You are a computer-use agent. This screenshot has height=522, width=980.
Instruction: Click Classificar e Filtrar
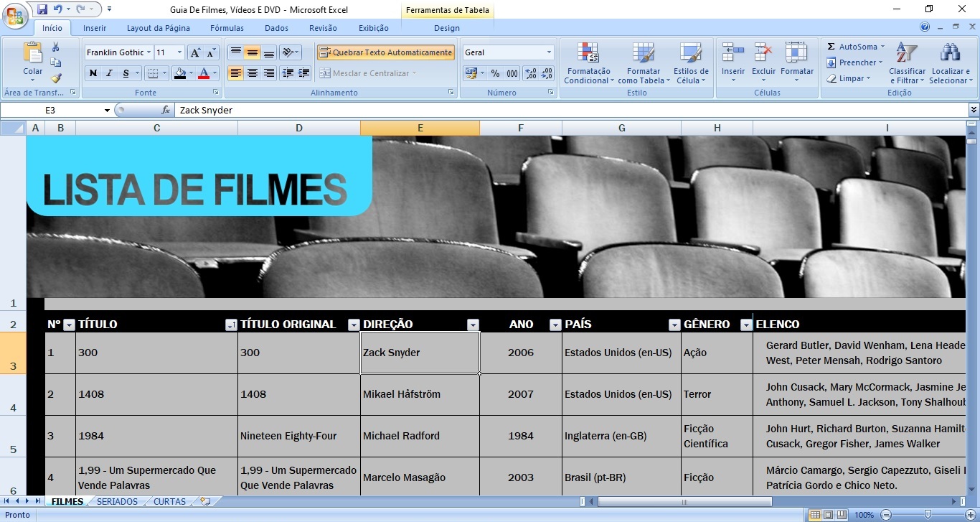907,63
